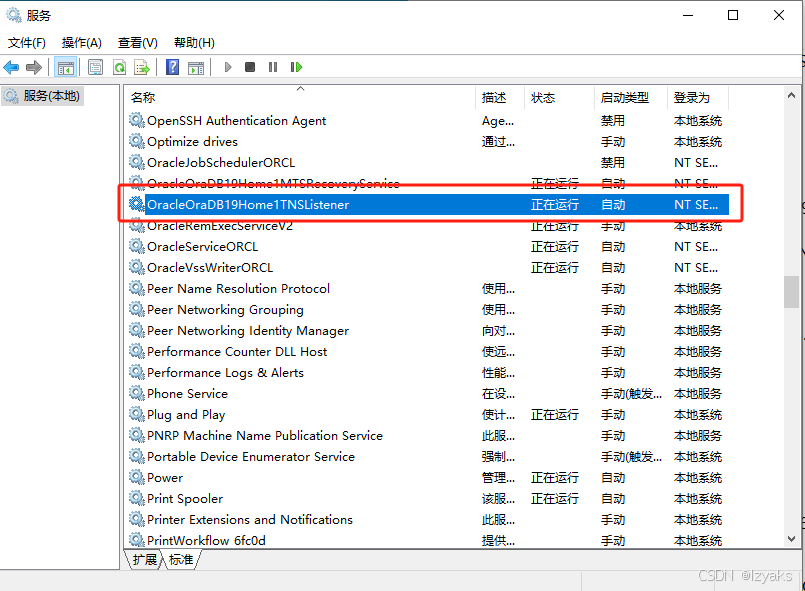Open the 查看(V) menu
805x591 pixels.
(x=138, y=43)
